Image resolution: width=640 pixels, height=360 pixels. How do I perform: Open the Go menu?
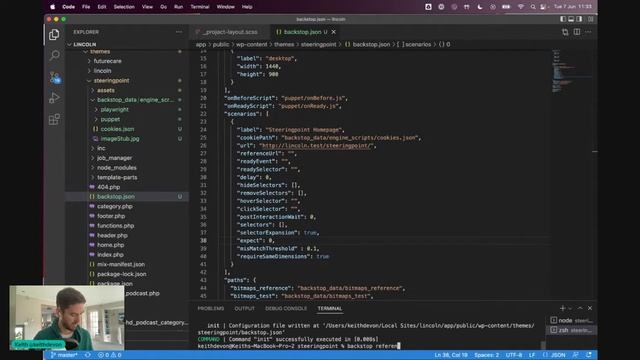coord(163,7)
